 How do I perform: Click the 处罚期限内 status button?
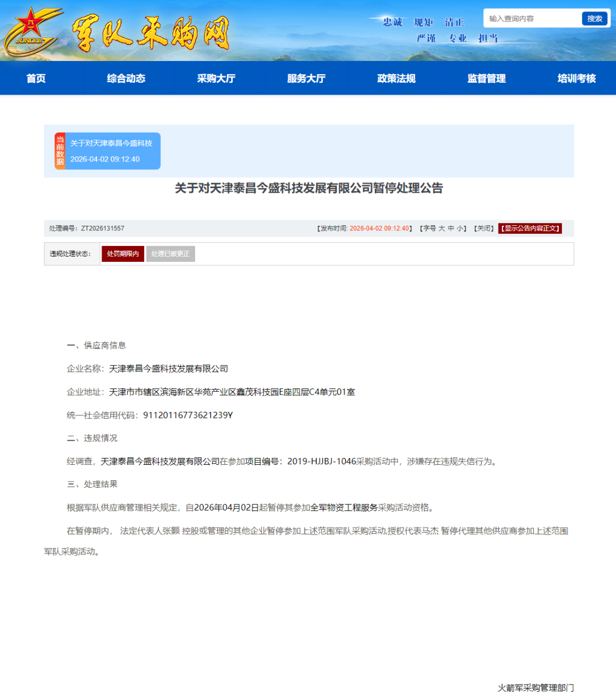pos(123,254)
